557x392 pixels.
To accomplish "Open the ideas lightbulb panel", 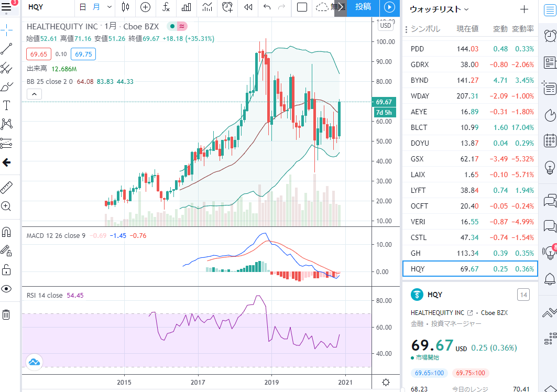I will tap(550, 167).
